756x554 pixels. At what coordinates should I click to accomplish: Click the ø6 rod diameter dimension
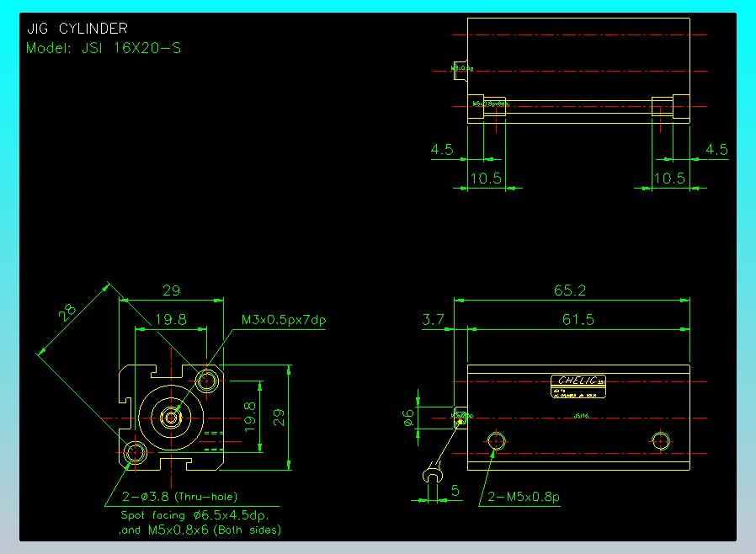[407, 418]
